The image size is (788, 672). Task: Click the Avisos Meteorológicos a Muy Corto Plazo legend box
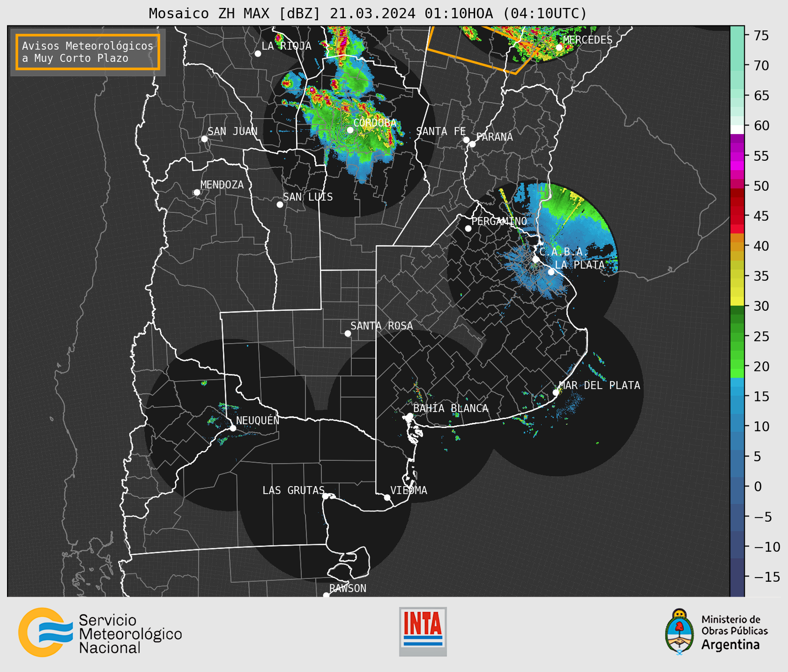click(x=88, y=52)
